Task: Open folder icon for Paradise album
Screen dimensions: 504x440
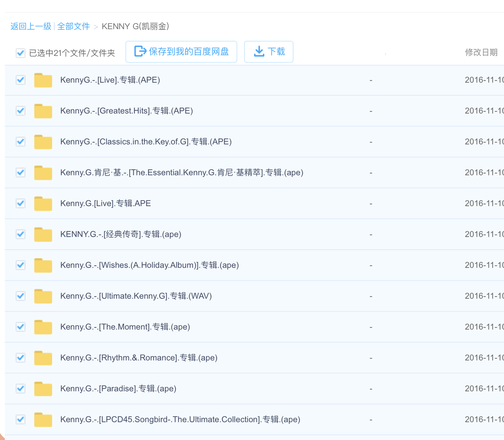Action: tap(43, 389)
